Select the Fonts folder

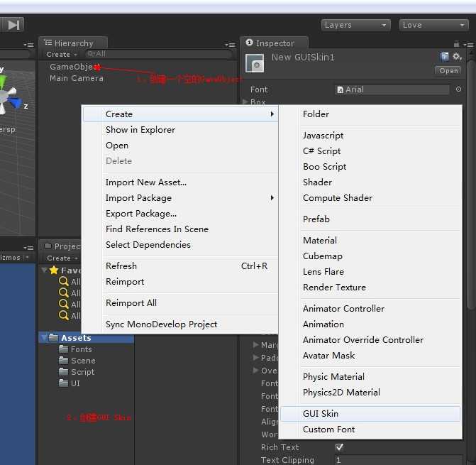click(75, 349)
